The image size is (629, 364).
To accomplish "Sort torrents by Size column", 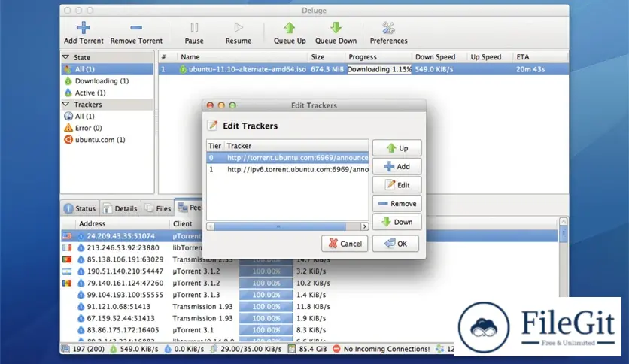I will [x=326, y=57].
